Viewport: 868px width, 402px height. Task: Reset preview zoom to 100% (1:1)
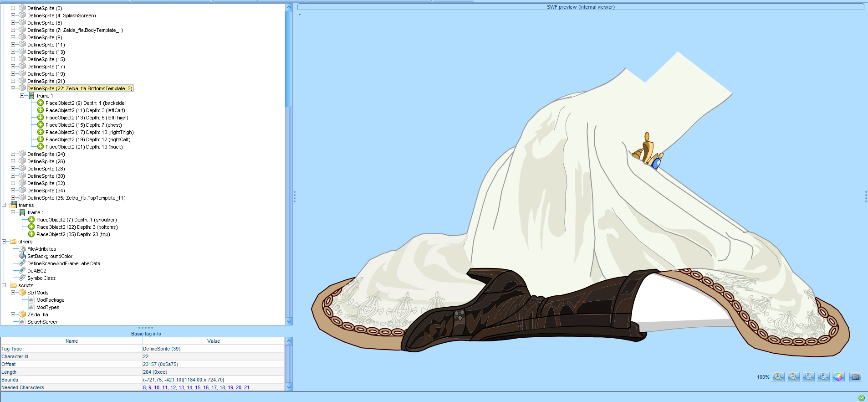click(808, 377)
